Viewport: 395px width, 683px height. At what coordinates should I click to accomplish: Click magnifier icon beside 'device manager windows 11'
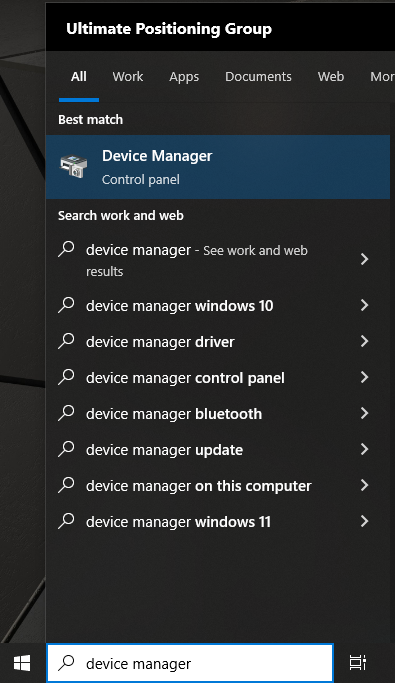pyautogui.click(x=66, y=521)
